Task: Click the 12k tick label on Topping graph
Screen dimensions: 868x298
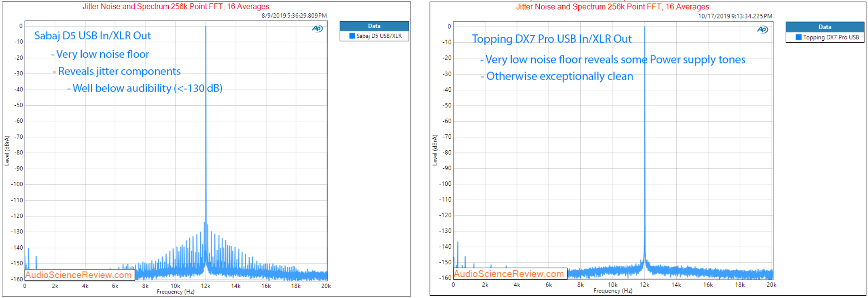Action: tap(644, 285)
